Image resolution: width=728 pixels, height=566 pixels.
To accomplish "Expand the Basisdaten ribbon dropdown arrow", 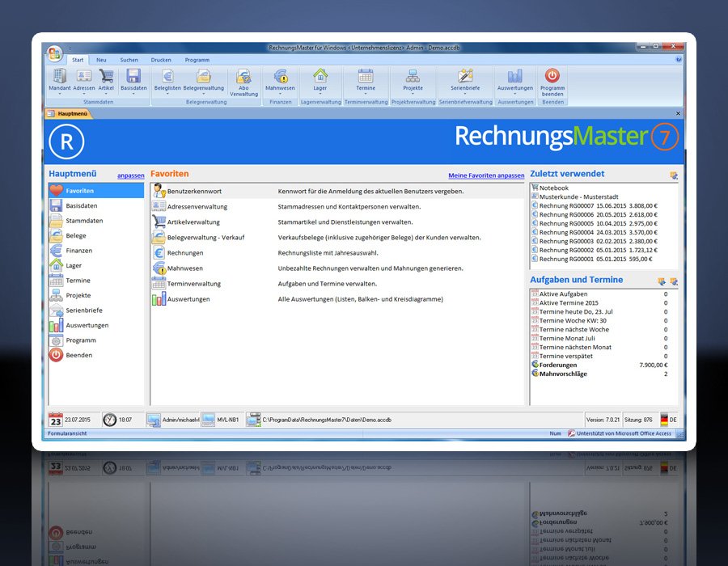I will coord(133,94).
